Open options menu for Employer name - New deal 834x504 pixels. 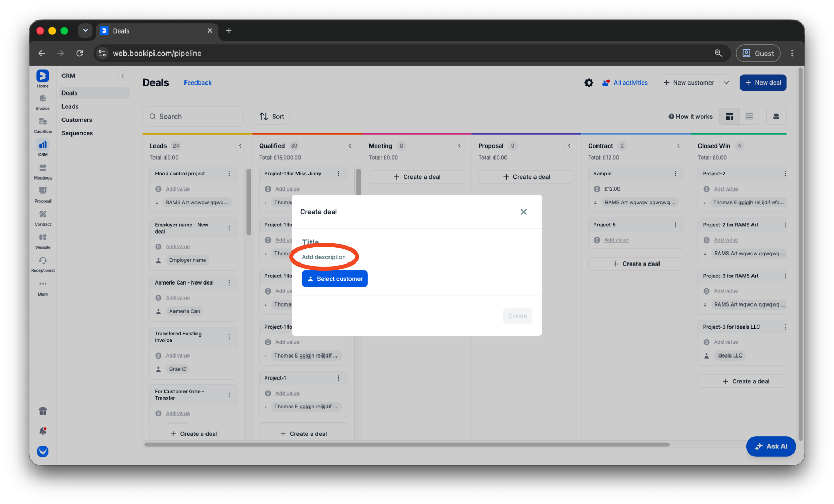229,228
